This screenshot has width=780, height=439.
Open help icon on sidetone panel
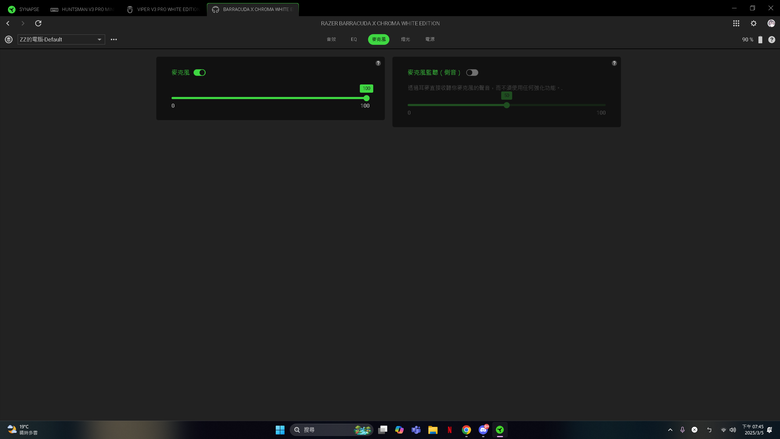[x=614, y=63]
